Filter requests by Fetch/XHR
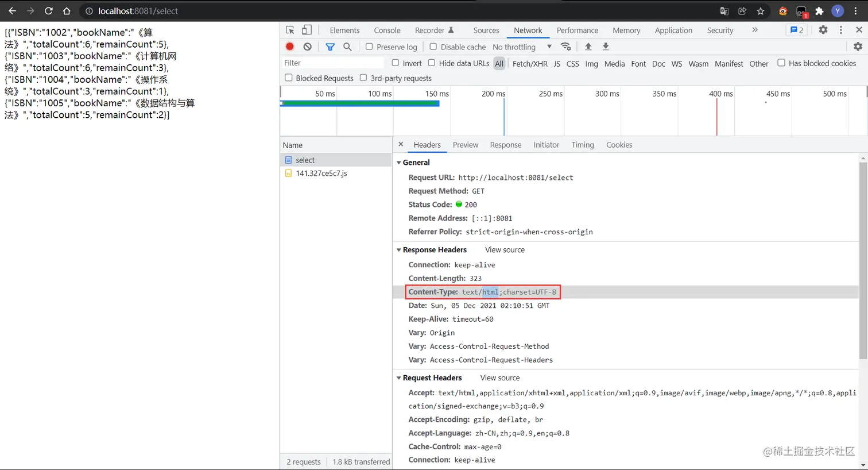This screenshot has width=868, height=470. pyautogui.click(x=530, y=64)
